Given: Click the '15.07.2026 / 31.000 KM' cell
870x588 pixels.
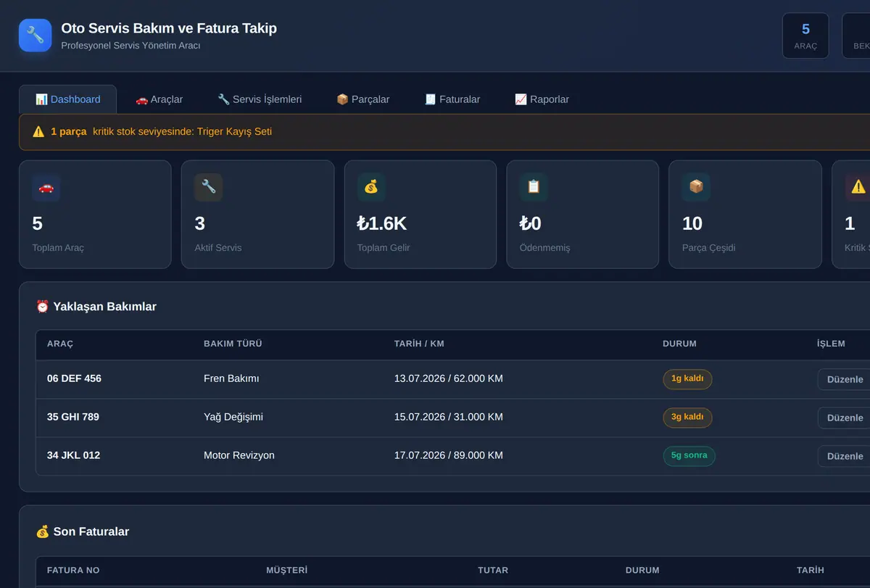Looking at the screenshot, I should 449,417.
